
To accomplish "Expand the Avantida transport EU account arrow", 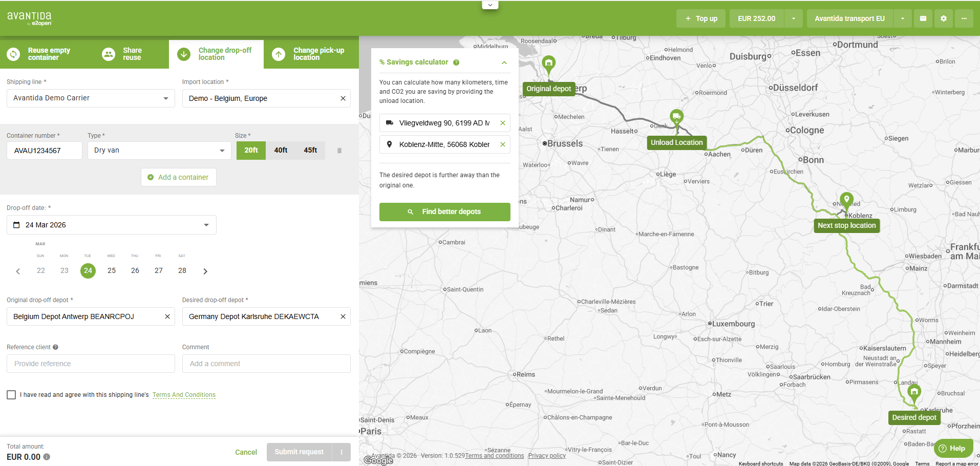I will pos(903,18).
